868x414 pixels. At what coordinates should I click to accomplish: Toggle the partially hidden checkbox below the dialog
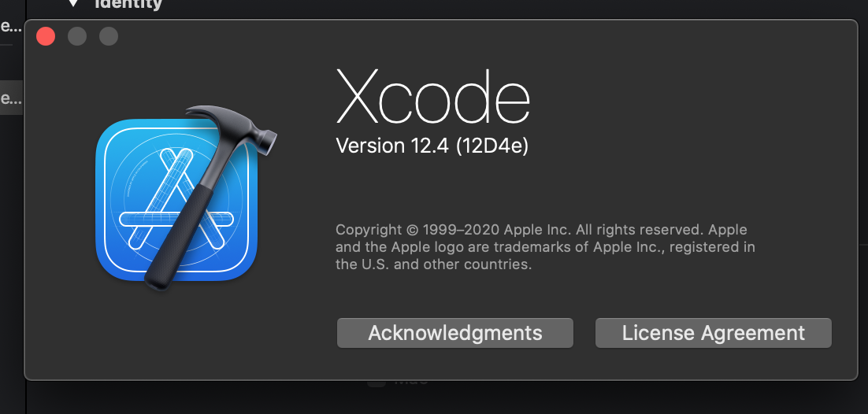tap(377, 383)
